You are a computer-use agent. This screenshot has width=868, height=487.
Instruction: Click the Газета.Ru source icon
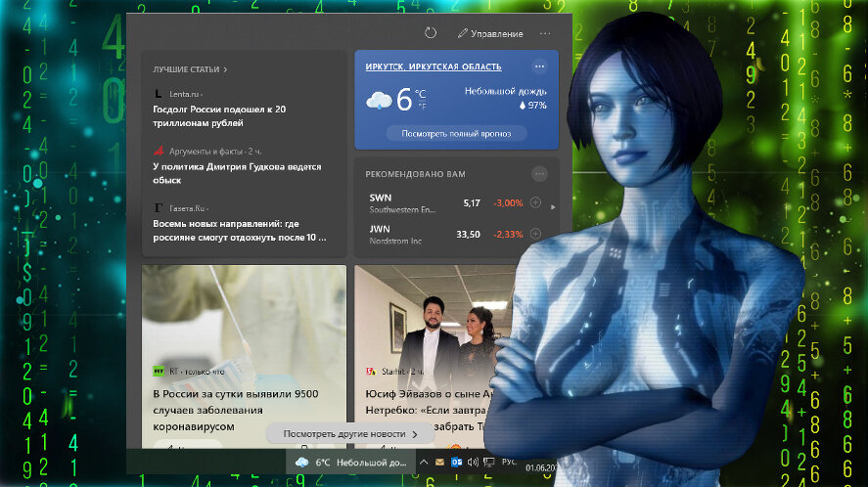coord(159,208)
